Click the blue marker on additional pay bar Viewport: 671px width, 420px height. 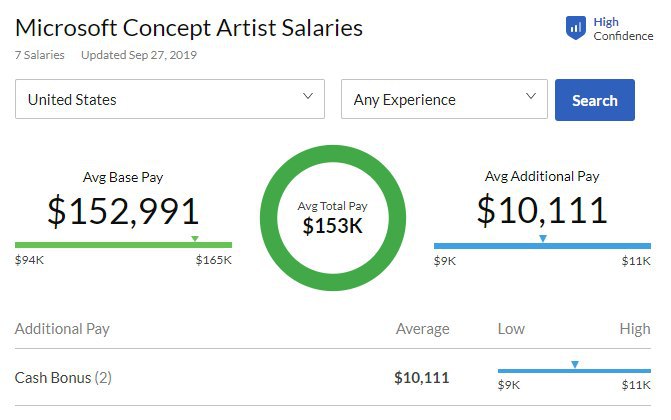pyautogui.click(x=543, y=238)
